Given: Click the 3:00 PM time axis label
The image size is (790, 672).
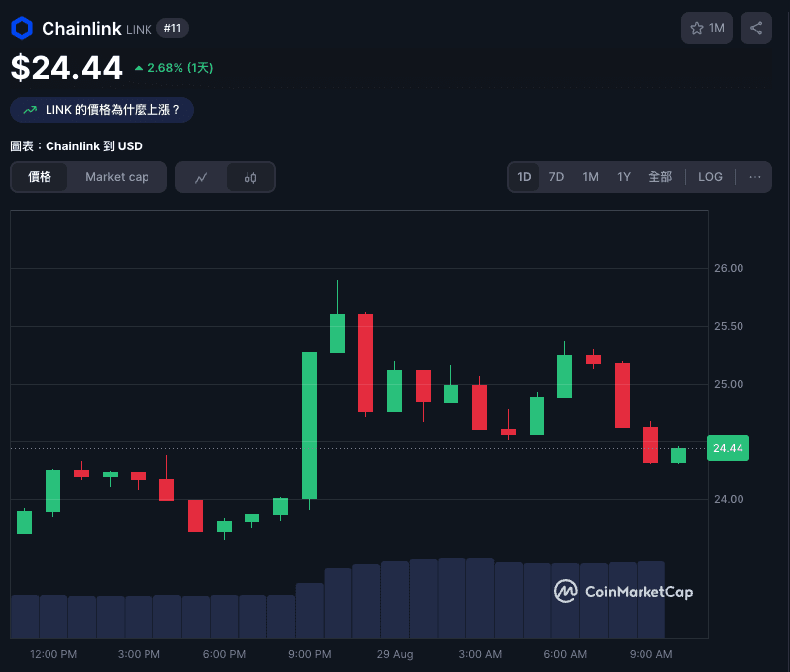Looking at the screenshot, I should pos(139,654).
